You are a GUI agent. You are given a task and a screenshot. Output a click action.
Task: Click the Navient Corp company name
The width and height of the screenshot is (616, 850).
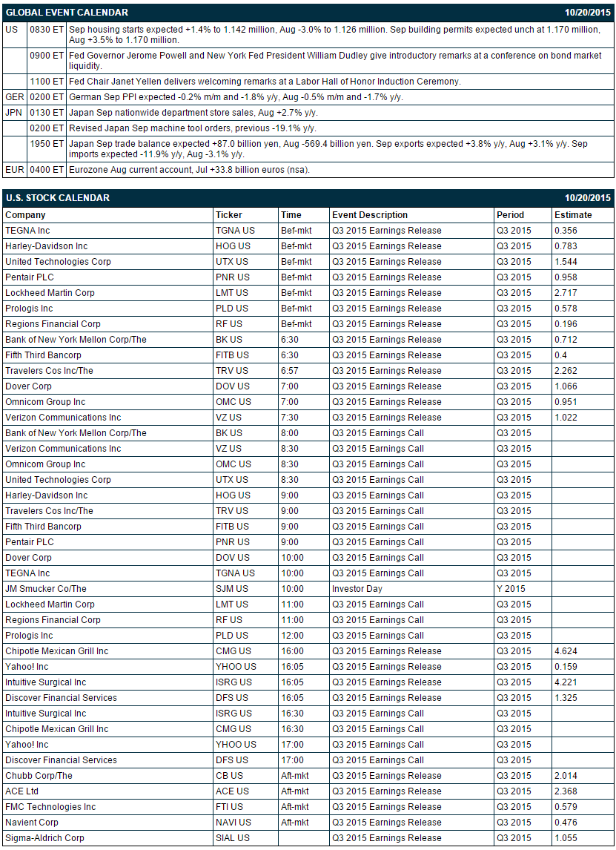(32, 823)
